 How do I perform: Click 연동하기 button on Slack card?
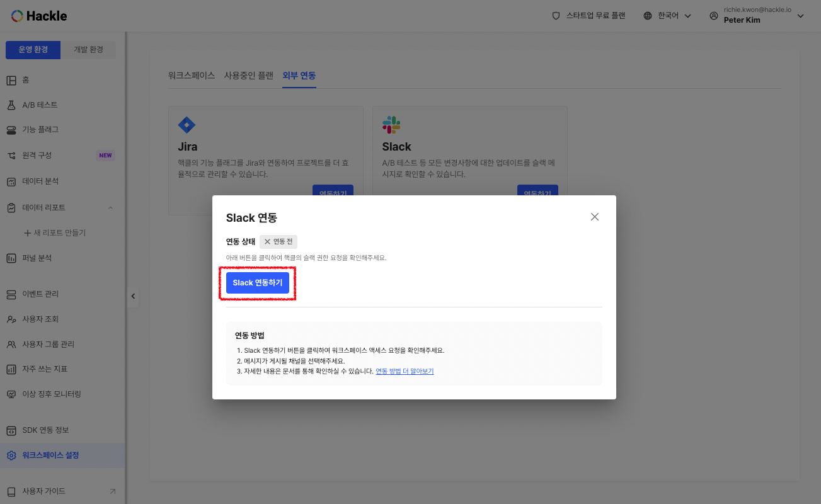point(537,191)
